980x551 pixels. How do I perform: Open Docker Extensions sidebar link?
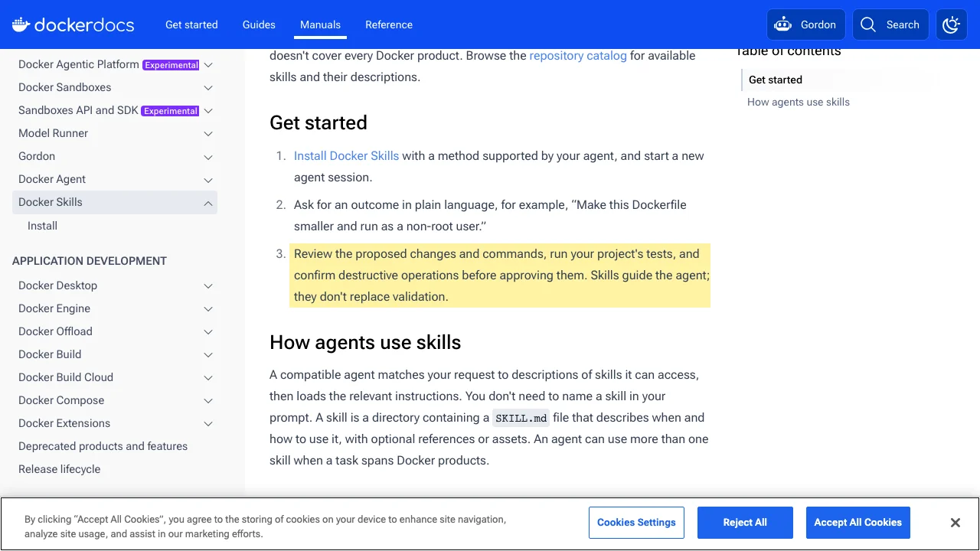coord(64,423)
